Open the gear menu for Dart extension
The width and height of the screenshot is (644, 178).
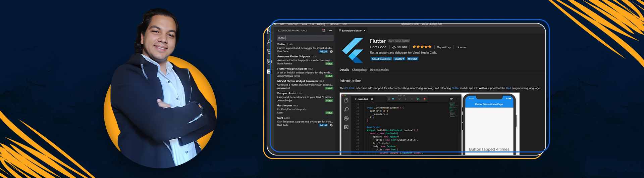tap(331, 125)
